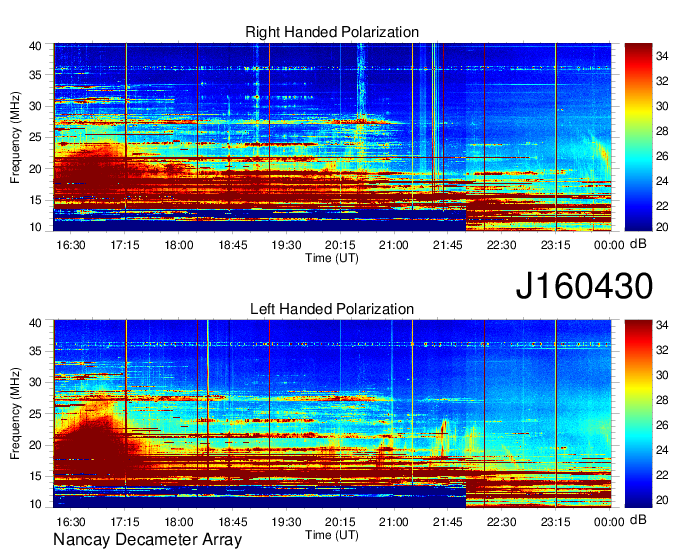The image size is (680, 552).
Task: Click "Time (UT)" label under Right Handed plot
Action: click(x=332, y=258)
